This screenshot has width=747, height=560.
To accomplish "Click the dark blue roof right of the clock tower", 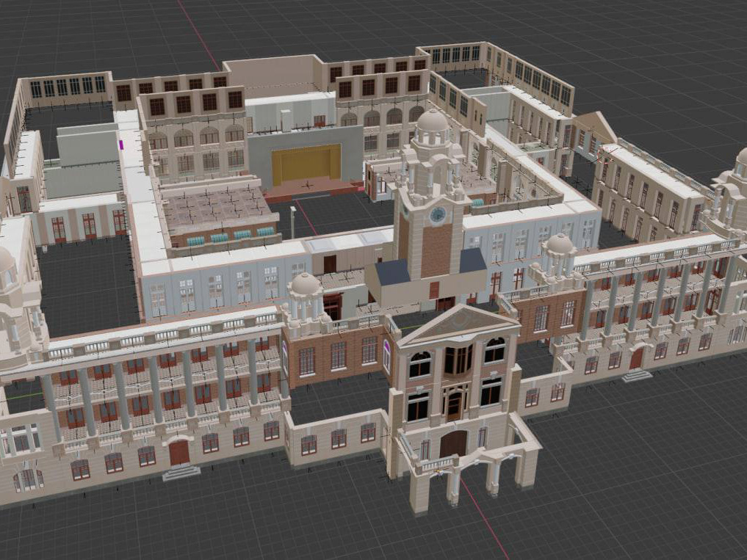I will [x=472, y=261].
